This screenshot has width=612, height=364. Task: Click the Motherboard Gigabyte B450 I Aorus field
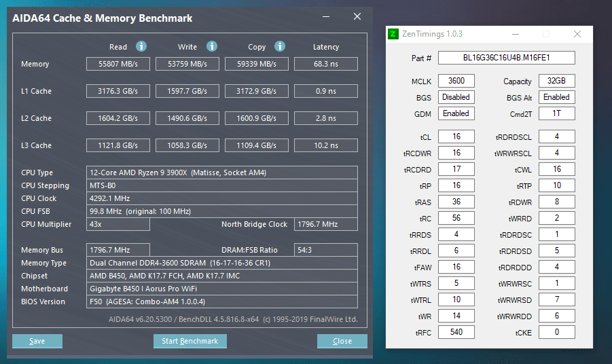tap(221, 289)
